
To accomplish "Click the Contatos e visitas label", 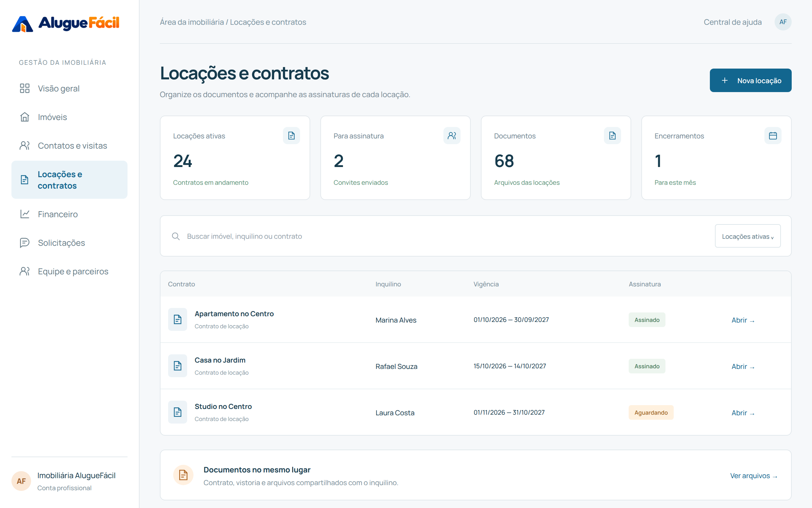I will pos(72,145).
